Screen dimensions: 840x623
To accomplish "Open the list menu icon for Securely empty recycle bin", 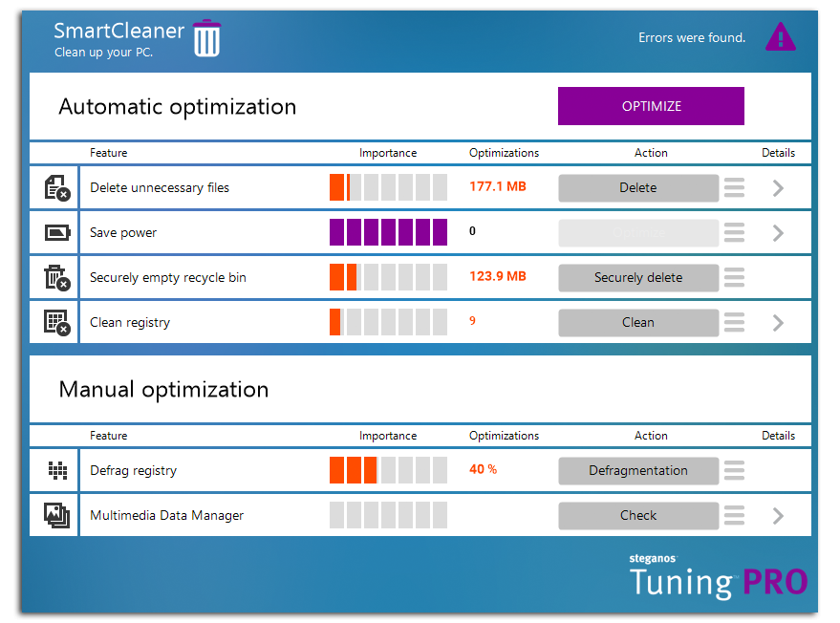I will 734,277.
